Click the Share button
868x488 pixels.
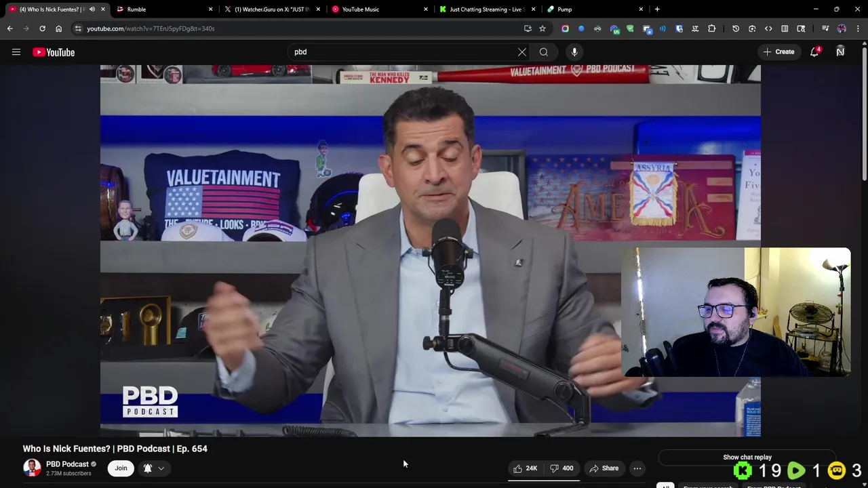(x=604, y=468)
